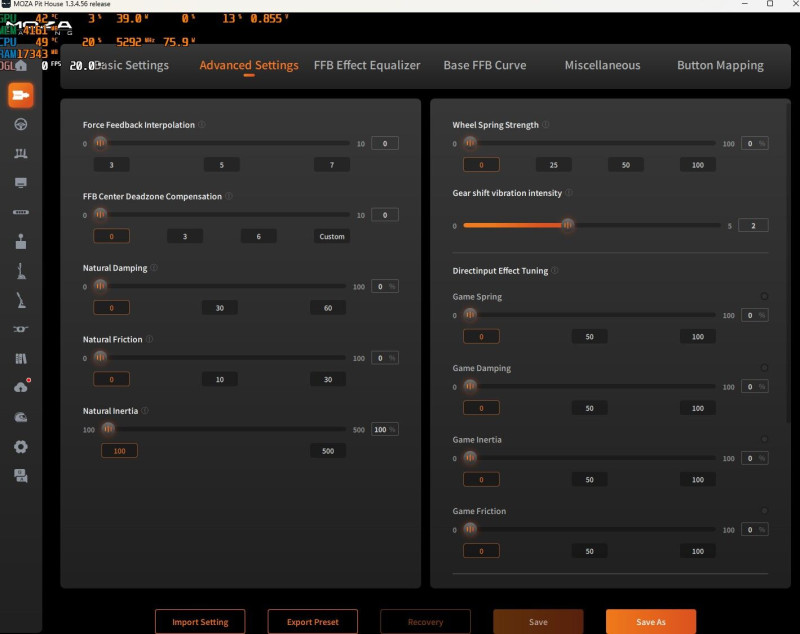The image size is (800, 634).
Task: Toggle the Game Damping switch
Action: [764, 368]
